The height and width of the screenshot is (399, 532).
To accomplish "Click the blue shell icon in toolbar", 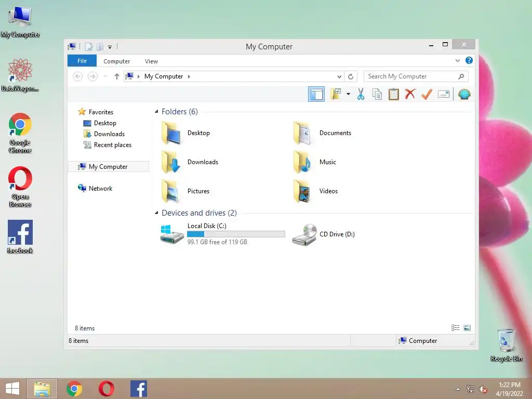I will [464, 94].
